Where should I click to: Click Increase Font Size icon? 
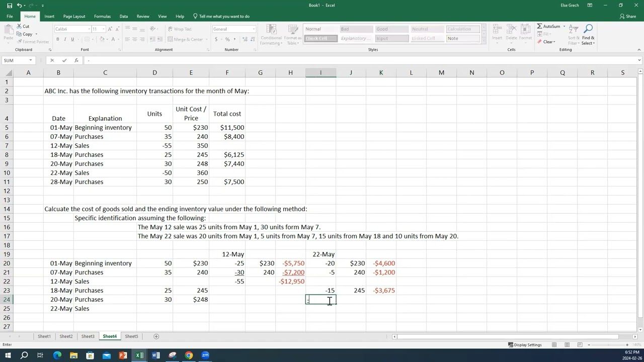[x=110, y=29]
